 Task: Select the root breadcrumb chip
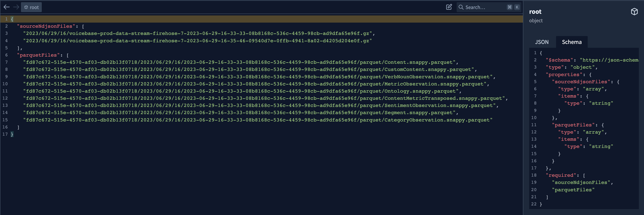[x=31, y=7]
